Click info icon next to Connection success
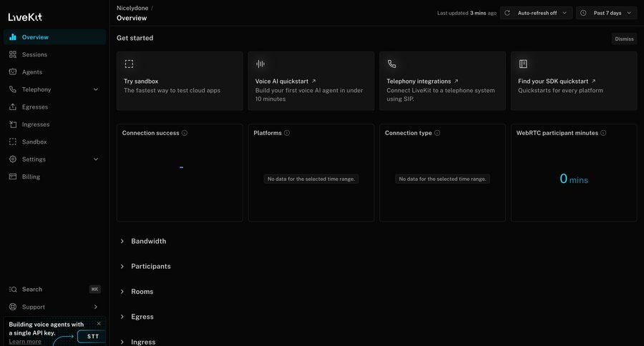Viewport: 644px width, 346px height. (x=185, y=133)
